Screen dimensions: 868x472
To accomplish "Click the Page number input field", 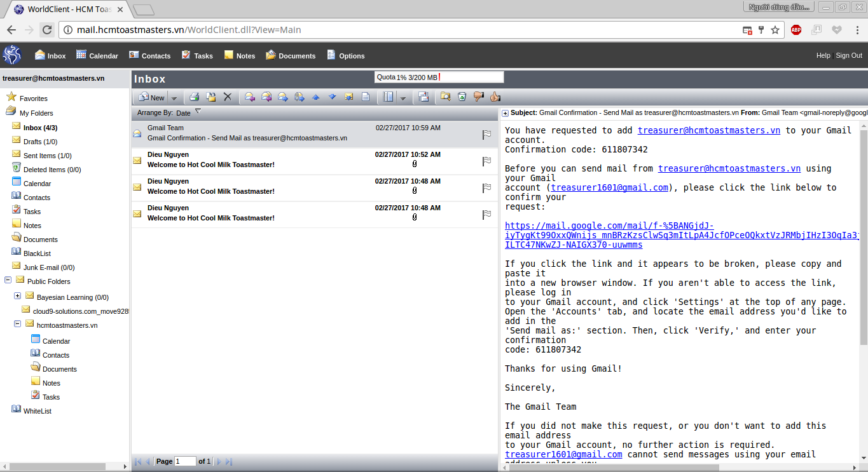I will (185, 461).
